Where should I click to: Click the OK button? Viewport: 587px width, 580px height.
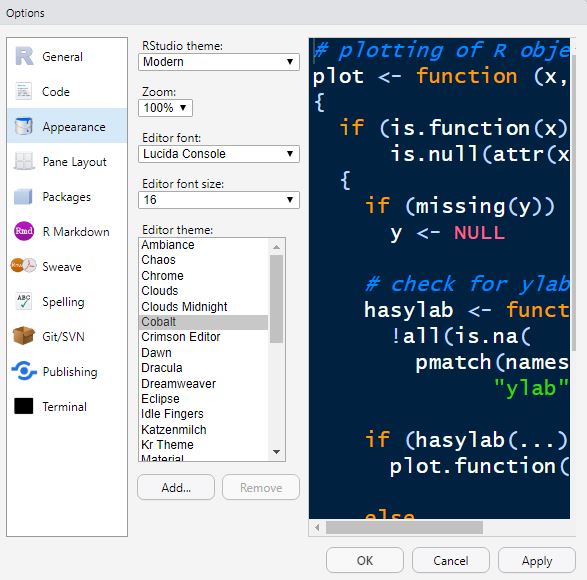click(x=365, y=560)
